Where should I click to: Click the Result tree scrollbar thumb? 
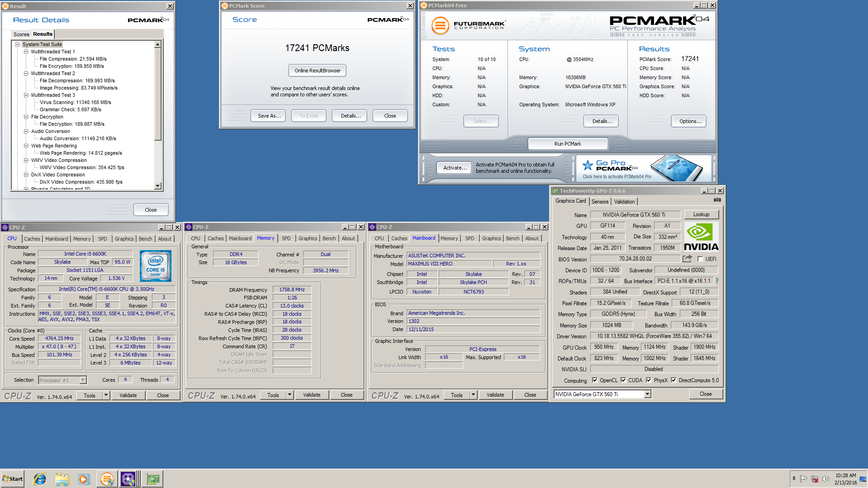[158, 94]
